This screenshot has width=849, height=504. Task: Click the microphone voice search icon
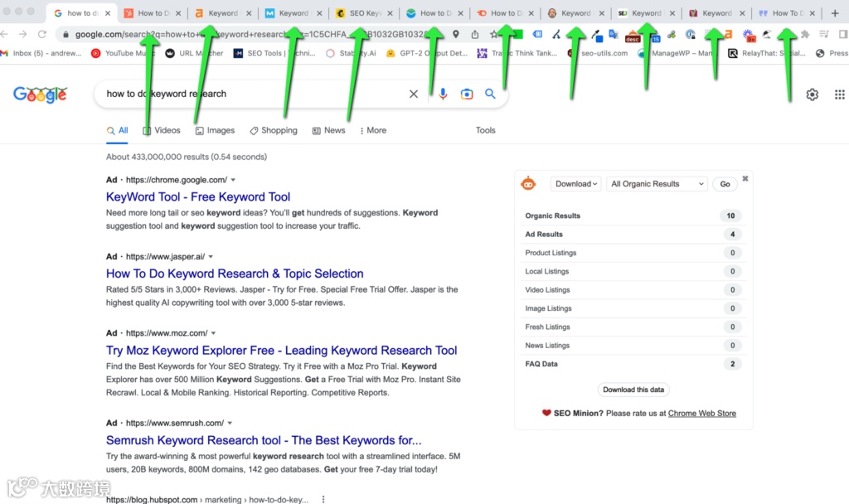(x=443, y=94)
